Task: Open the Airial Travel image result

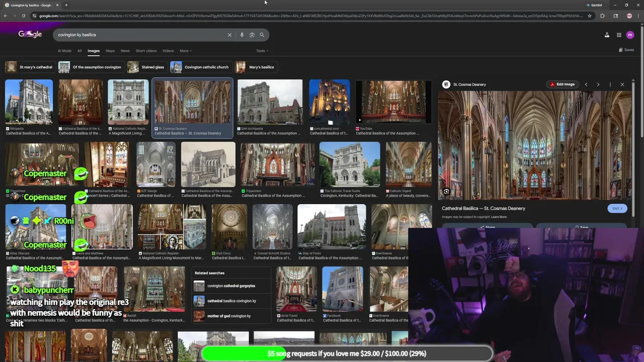Action: tap(296, 289)
